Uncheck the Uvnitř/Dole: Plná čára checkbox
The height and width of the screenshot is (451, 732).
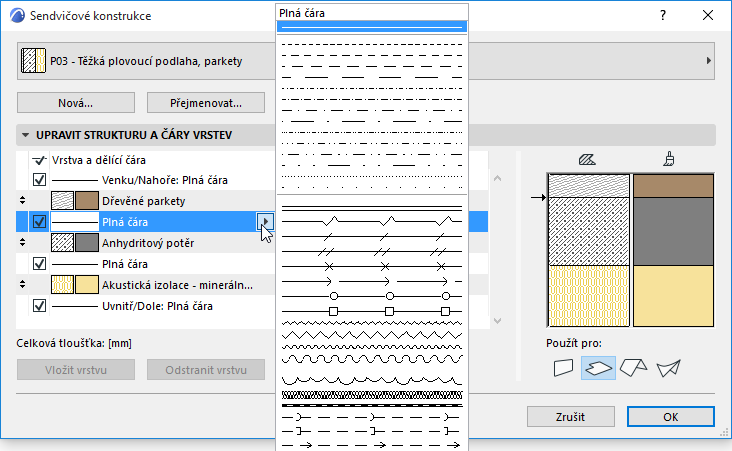click(x=40, y=306)
